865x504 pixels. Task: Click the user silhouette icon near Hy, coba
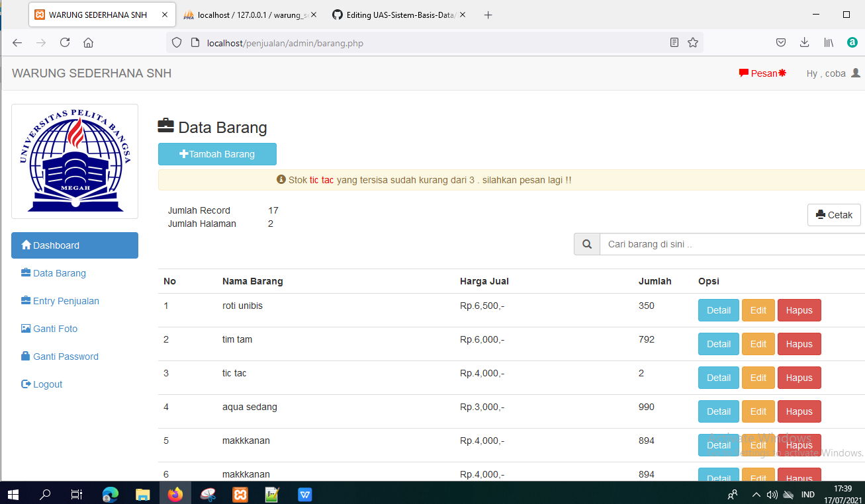[856, 73]
